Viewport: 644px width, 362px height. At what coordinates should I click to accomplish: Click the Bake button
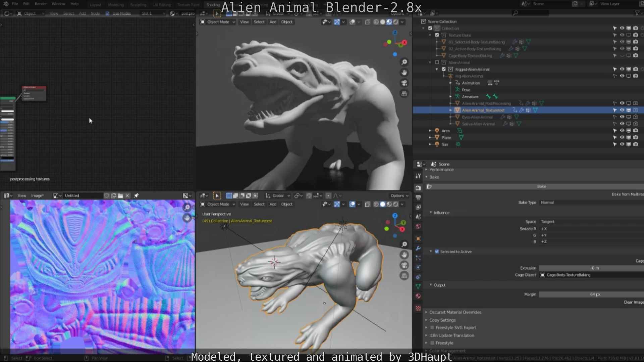[535, 186]
